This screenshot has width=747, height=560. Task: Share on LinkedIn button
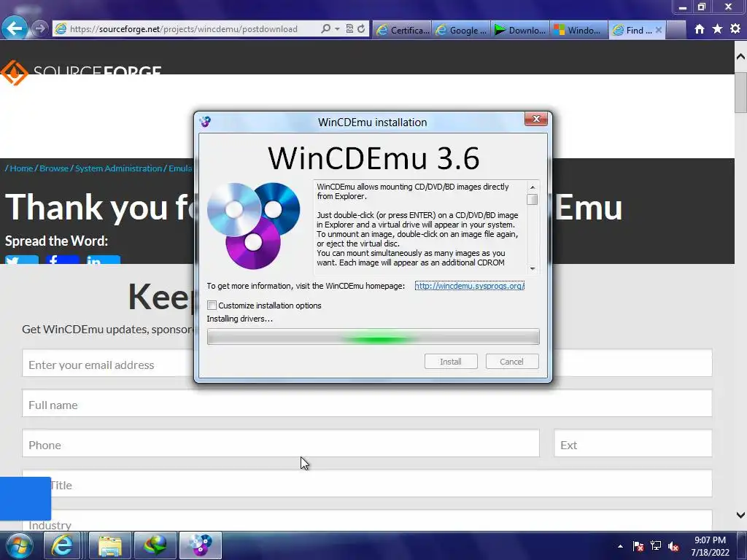[104, 260]
